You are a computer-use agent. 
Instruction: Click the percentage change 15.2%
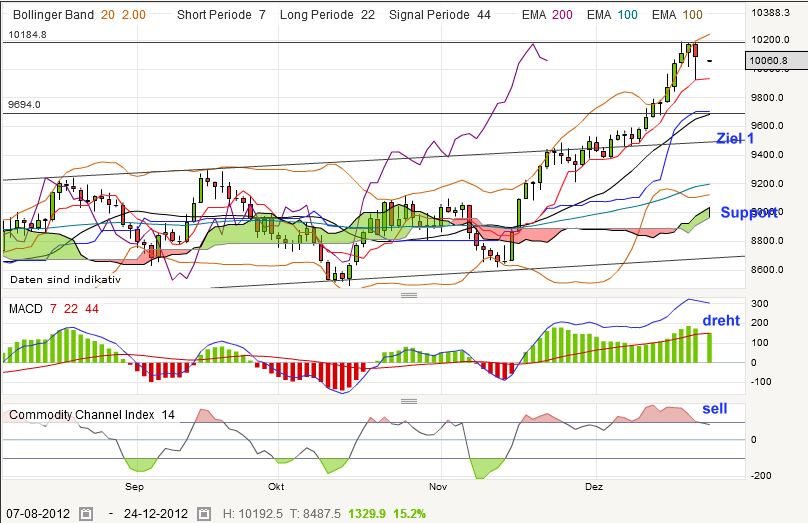tap(410, 514)
